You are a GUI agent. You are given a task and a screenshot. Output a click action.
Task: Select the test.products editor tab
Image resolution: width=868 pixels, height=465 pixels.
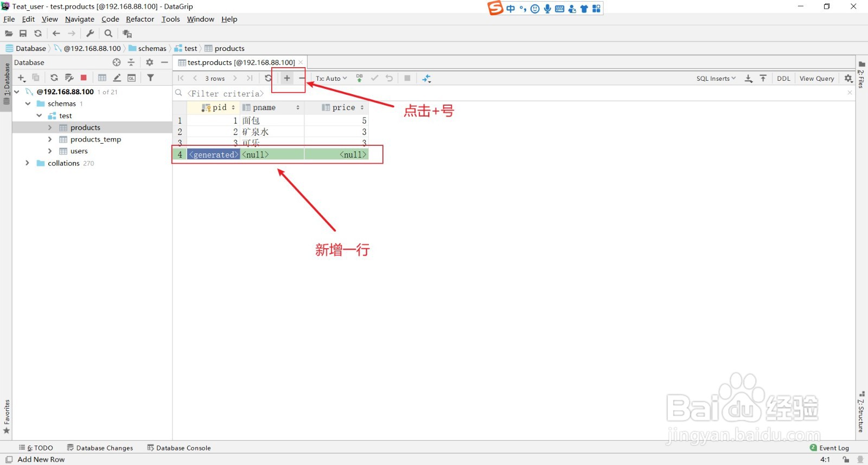[x=240, y=62]
